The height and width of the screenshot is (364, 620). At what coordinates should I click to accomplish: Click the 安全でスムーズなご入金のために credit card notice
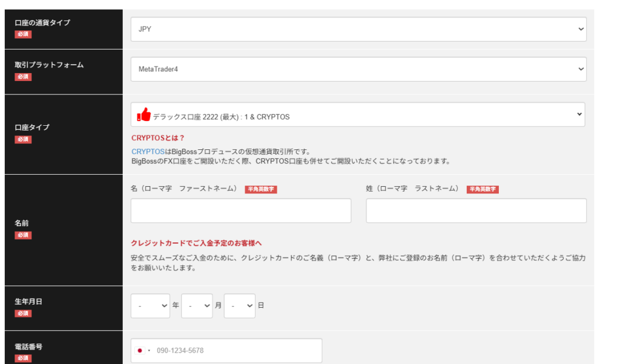(x=358, y=263)
